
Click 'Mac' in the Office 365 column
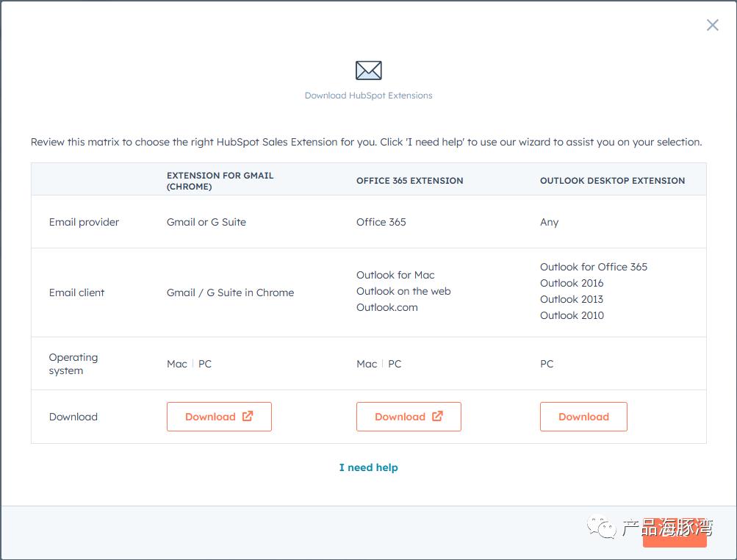[x=367, y=364]
